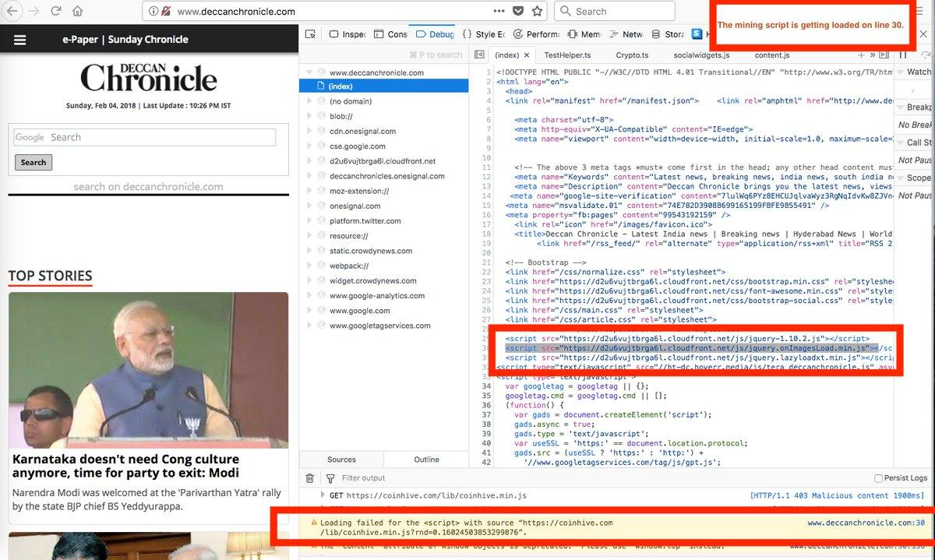Switch to the TestHelper.ts source tab
The width and height of the screenshot is (935, 560).
567,55
